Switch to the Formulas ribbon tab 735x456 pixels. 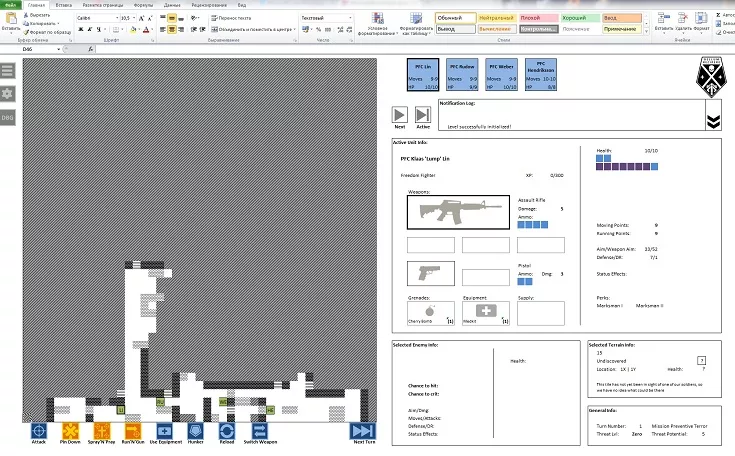[144, 5]
